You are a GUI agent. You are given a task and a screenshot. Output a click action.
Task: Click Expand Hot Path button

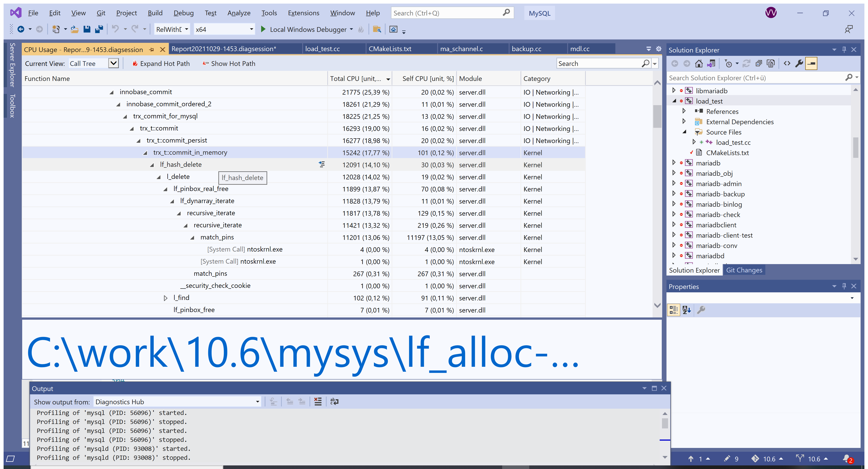tap(161, 63)
